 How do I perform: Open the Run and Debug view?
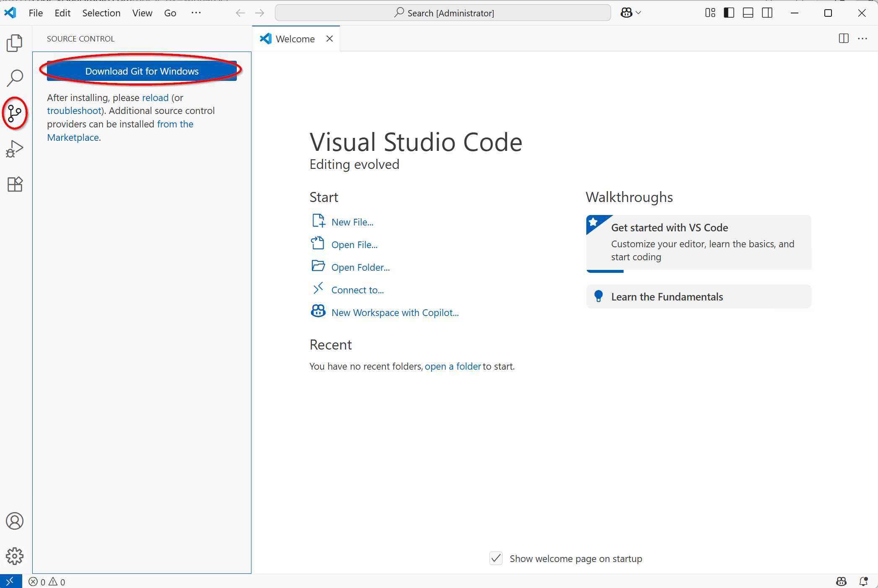(x=15, y=149)
